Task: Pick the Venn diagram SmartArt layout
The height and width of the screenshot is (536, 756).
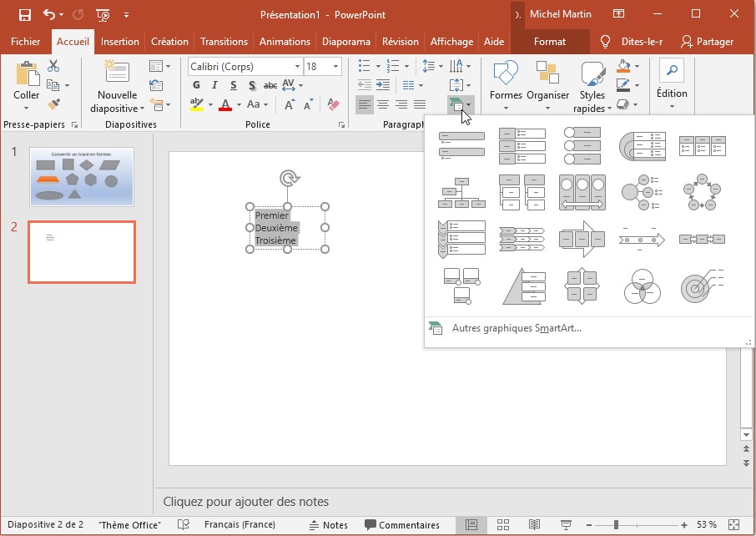Action: [x=642, y=286]
